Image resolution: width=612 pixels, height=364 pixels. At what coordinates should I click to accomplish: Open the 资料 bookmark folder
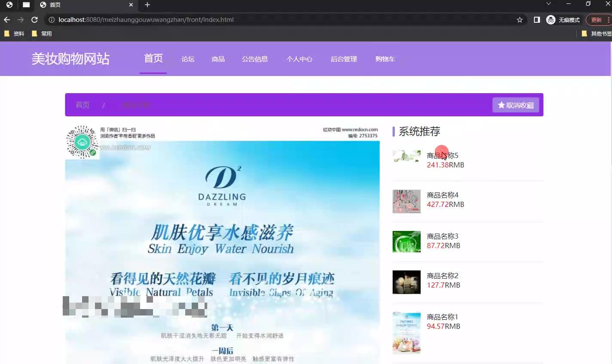click(x=14, y=33)
